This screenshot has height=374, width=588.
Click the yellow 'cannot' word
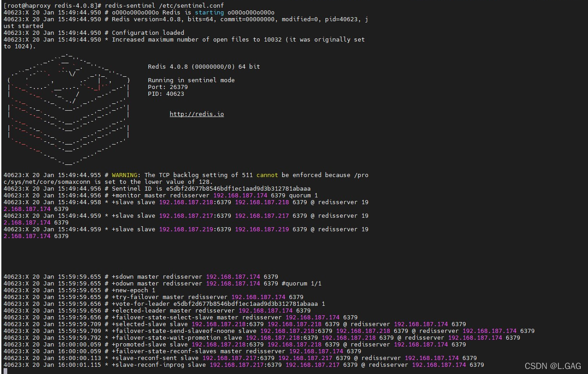(x=267, y=175)
